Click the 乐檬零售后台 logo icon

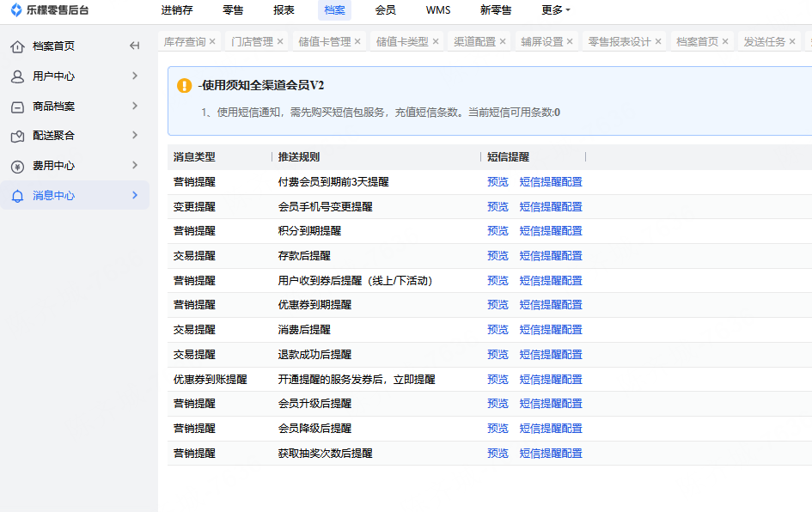click(15, 10)
